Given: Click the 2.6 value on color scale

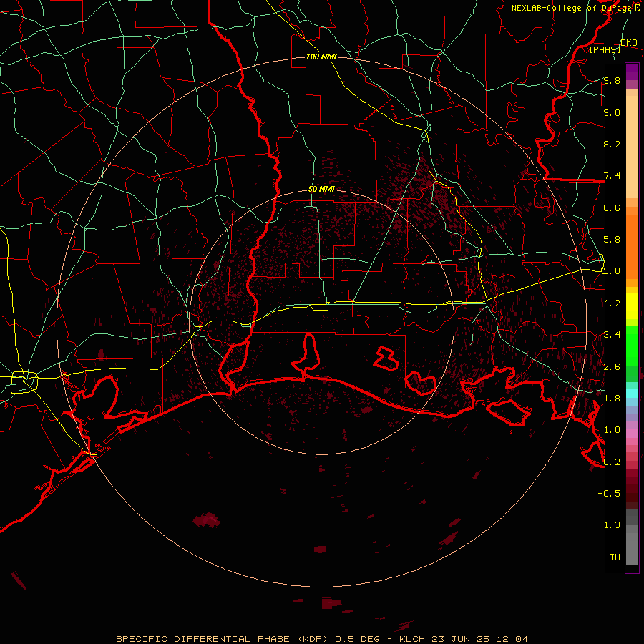Looking at the screenshot, I should [x=612, y=367].
